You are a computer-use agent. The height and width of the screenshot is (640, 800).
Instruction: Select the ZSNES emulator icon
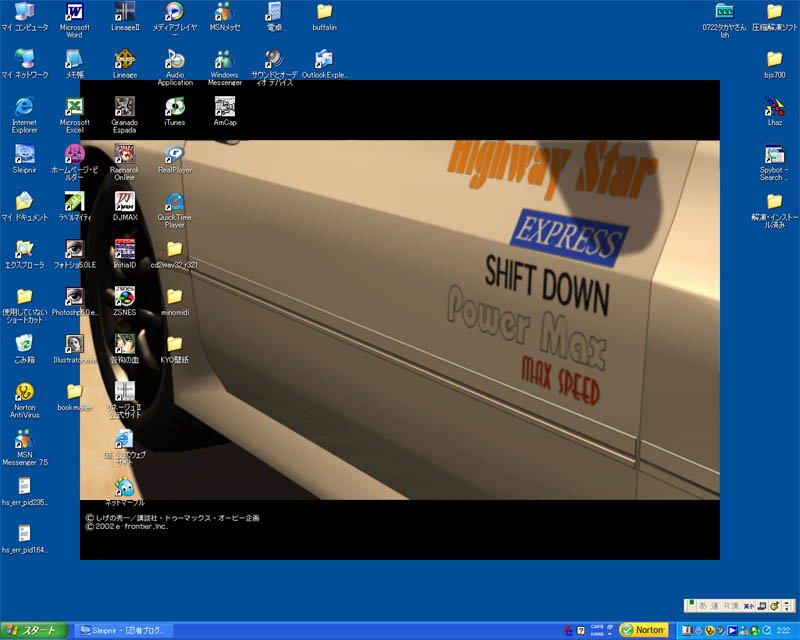click(125, 296)
